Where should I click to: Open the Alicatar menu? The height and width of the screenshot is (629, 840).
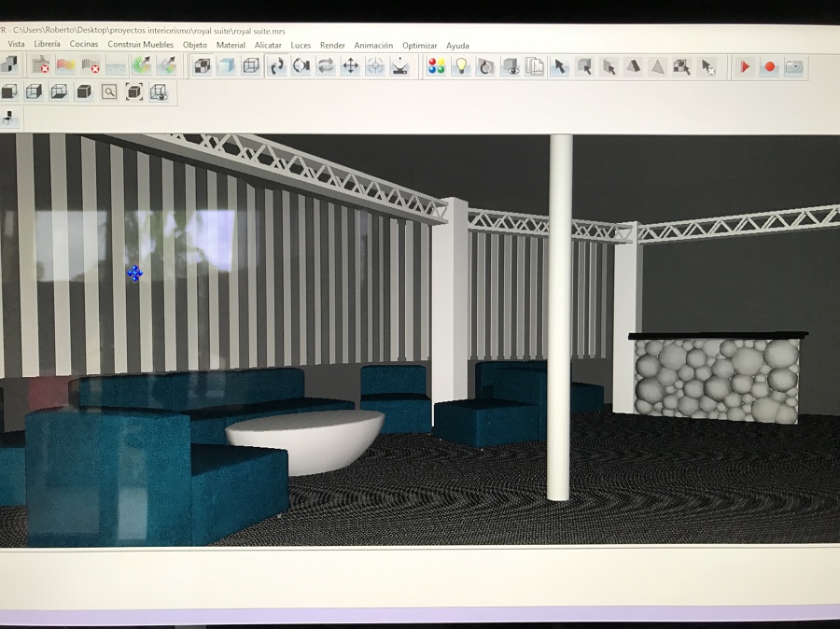(268, 44)
